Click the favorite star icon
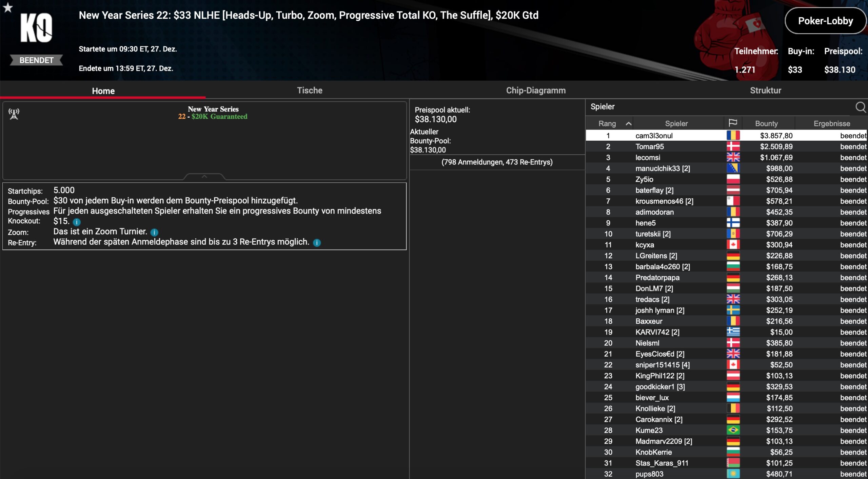This screenshot has width=868, height=479. pos(8,7)
